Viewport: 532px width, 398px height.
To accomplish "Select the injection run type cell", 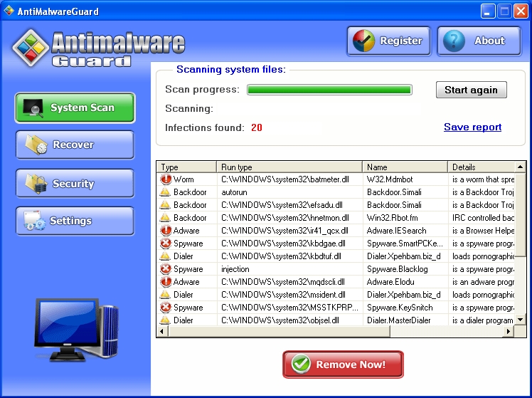I will 289,269.
